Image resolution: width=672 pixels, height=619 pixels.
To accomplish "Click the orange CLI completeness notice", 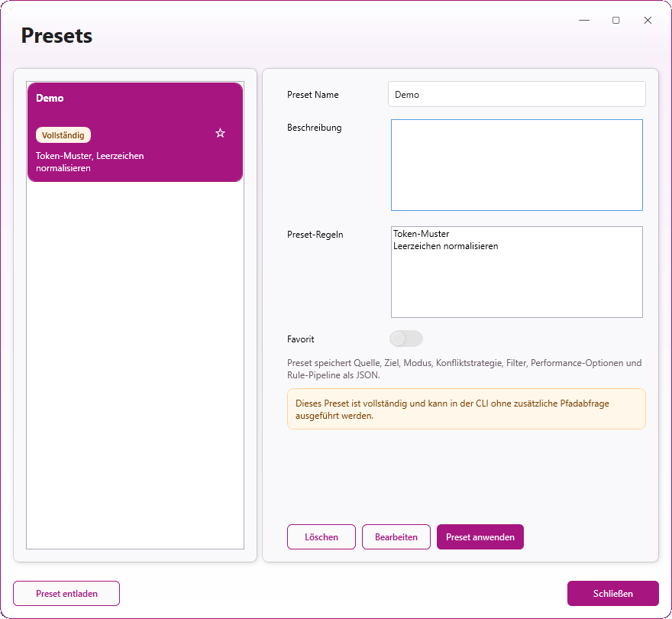I will (x=466, y=409).
